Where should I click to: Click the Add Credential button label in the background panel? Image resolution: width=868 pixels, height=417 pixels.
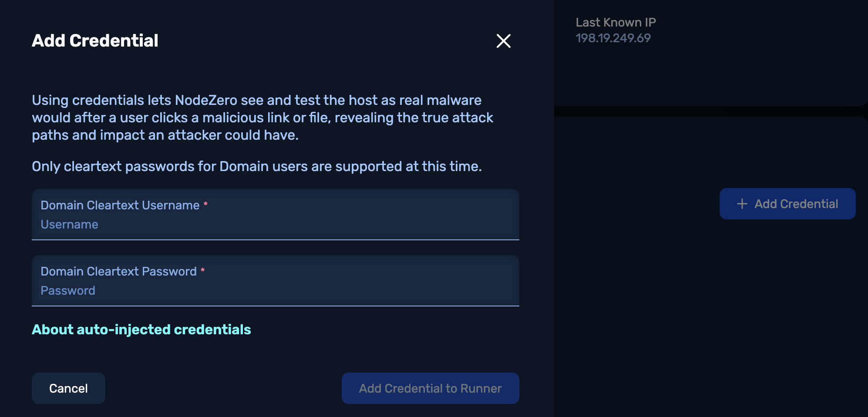pos(796,204)
